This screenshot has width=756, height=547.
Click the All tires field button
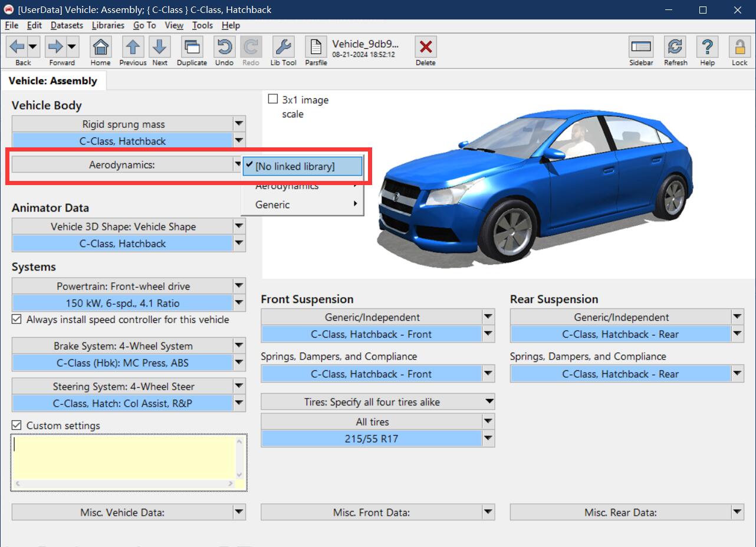coord(372,421)
